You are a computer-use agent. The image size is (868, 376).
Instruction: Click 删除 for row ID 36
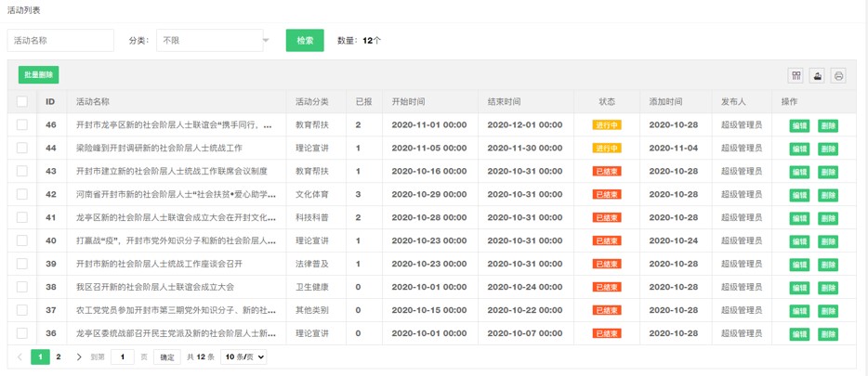[x=828, y=334]
